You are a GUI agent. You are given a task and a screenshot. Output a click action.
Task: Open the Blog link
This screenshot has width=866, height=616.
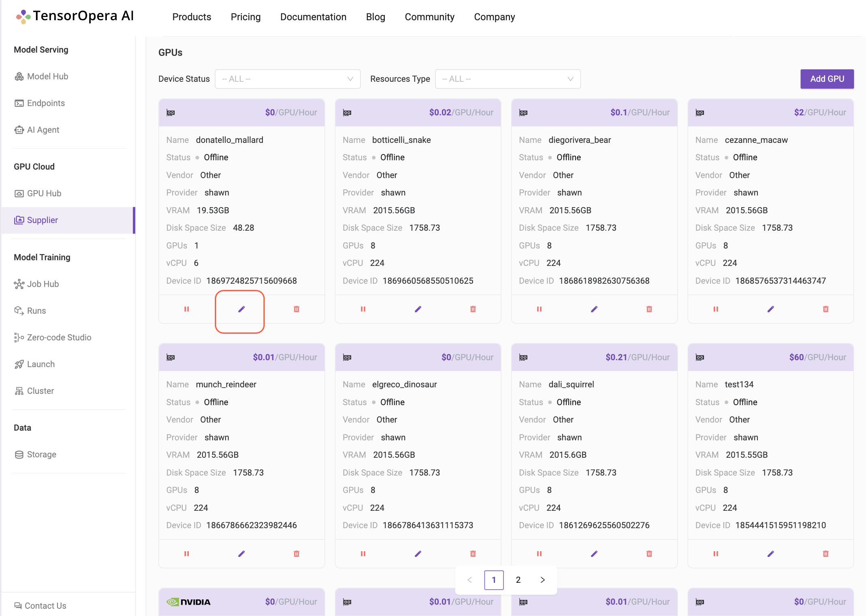pos(375,17)
